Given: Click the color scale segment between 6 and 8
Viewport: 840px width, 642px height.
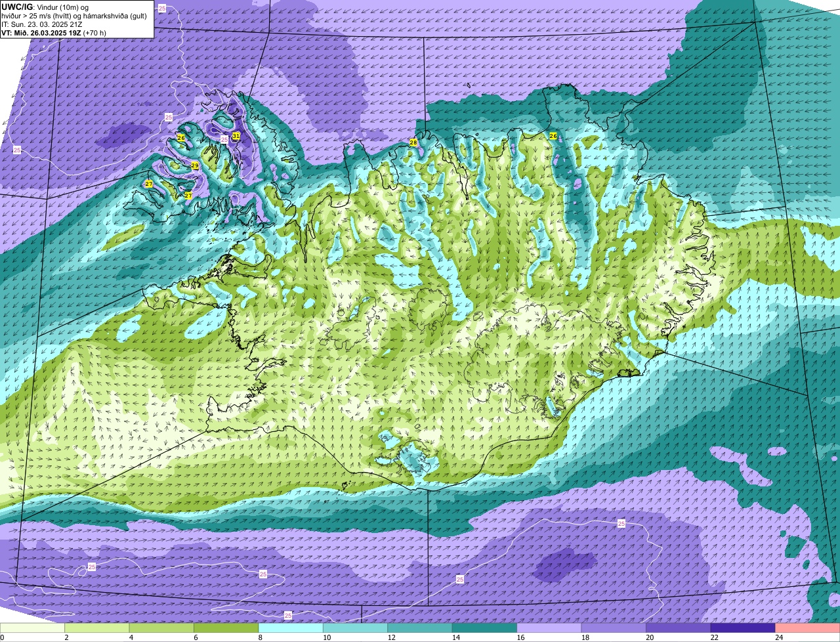Looking at the screenshot, I should 226,628.
